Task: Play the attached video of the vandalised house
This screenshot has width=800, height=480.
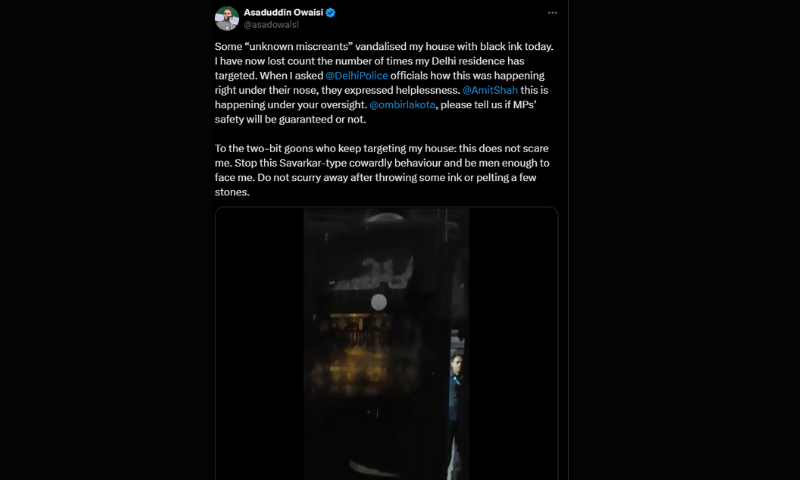Action: [386, 344]
